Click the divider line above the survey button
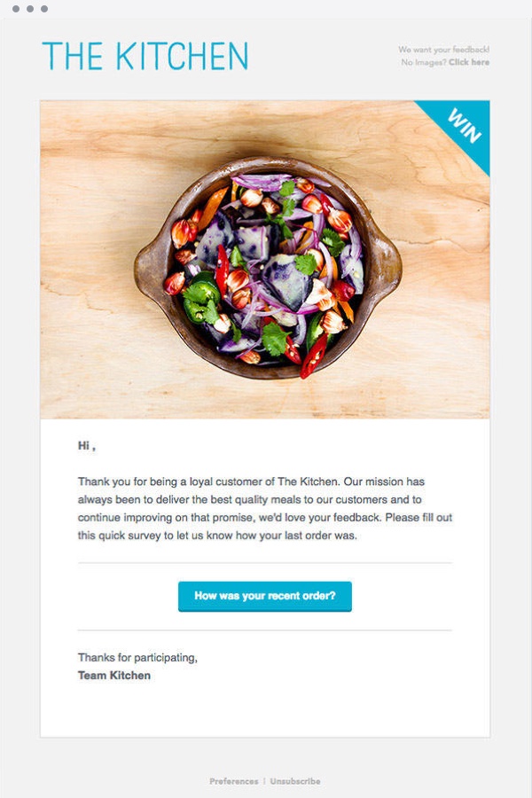 tap(265, 563)
